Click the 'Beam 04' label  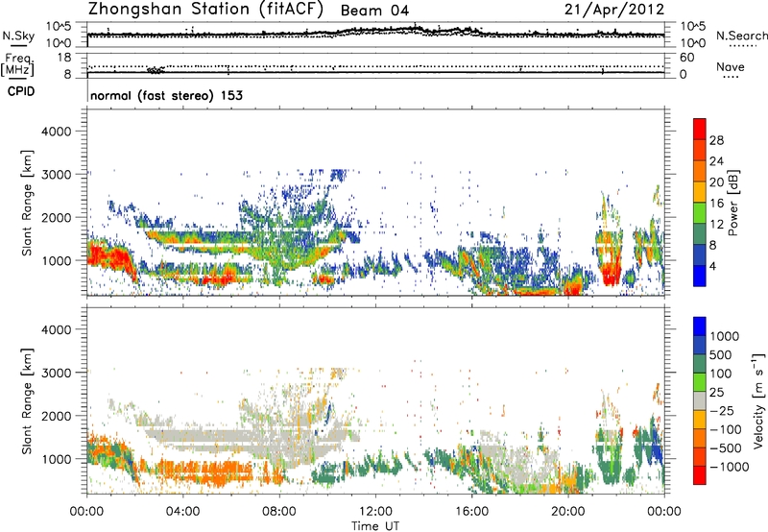pos(374,11)
